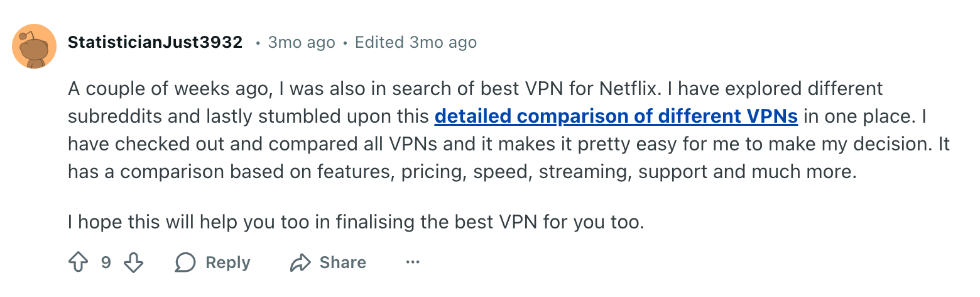Click the Share arrow icon
The image size is (980, 297).
coord(300,262)
